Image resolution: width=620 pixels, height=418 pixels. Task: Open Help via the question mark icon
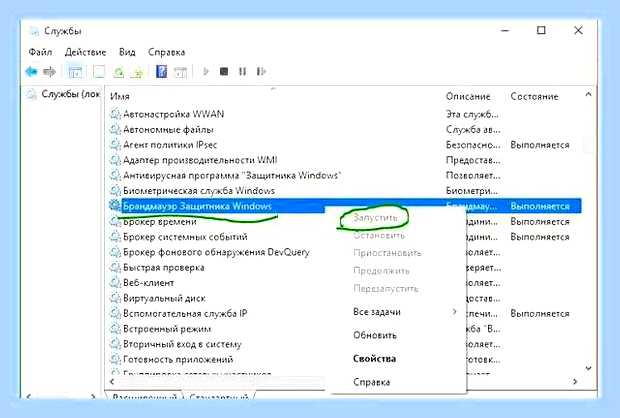(x=161, y=72)
